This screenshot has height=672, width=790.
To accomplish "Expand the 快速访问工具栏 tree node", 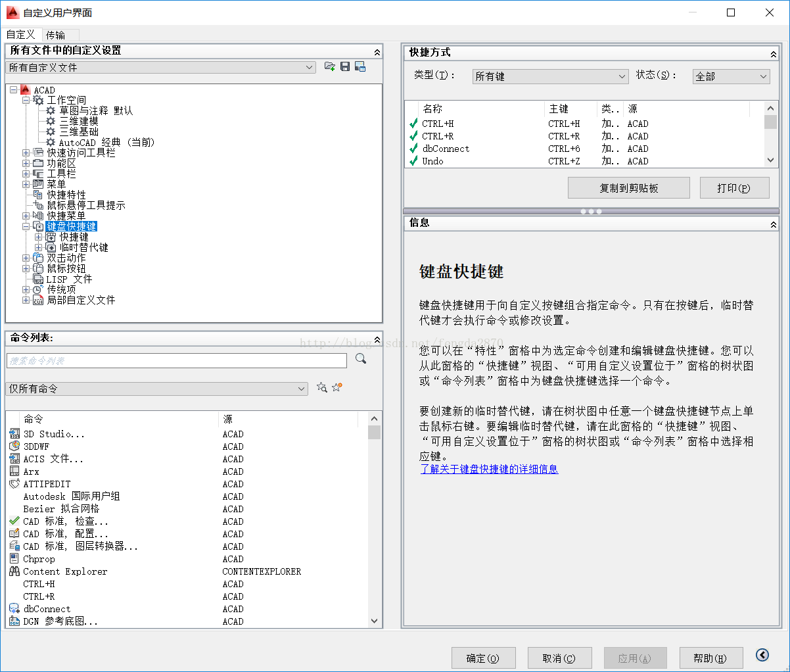I will point(26,153).
